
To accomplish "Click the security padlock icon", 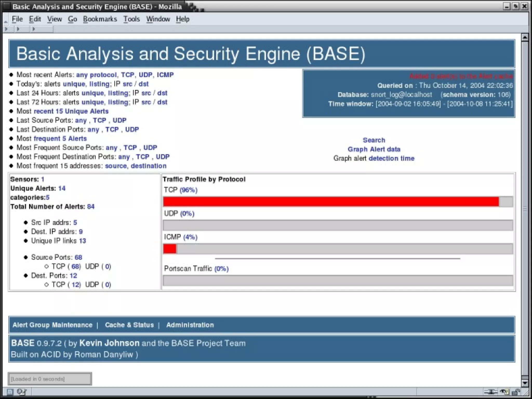I will click(516, 392).
